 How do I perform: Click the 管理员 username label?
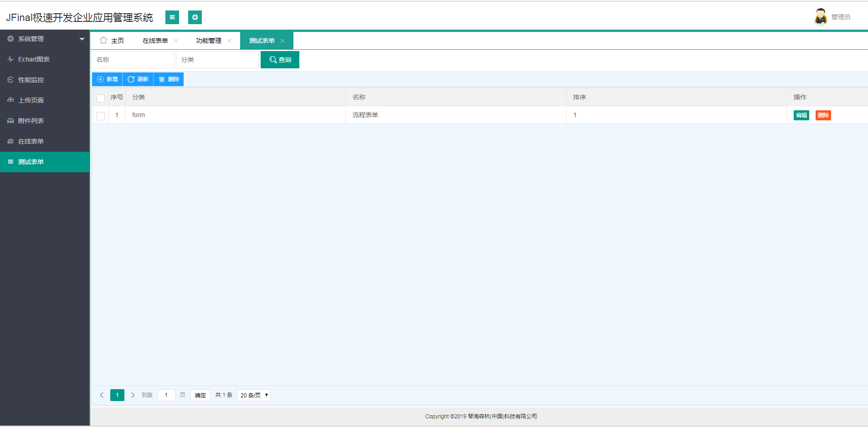coord(841,17)
